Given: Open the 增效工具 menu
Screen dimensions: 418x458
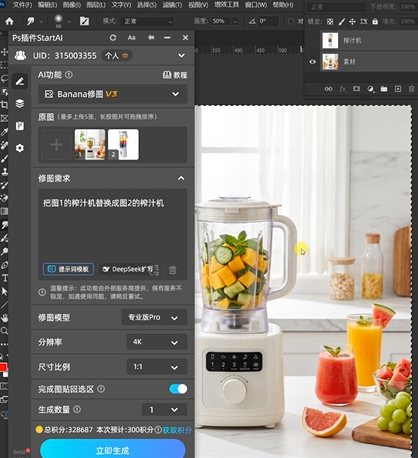Looking at the screenshot, I should [227, 5].
